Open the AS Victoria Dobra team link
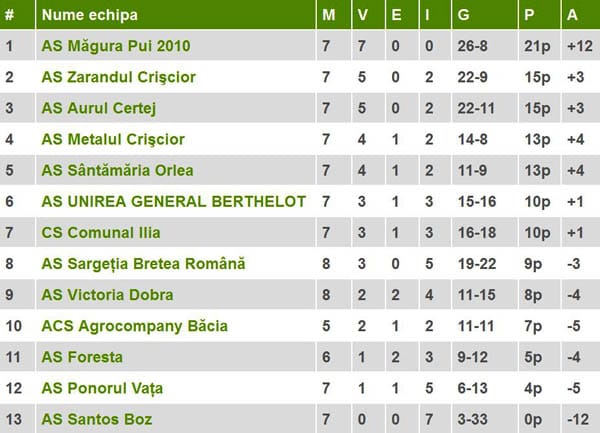600x433 pixels. pos(107,295)
